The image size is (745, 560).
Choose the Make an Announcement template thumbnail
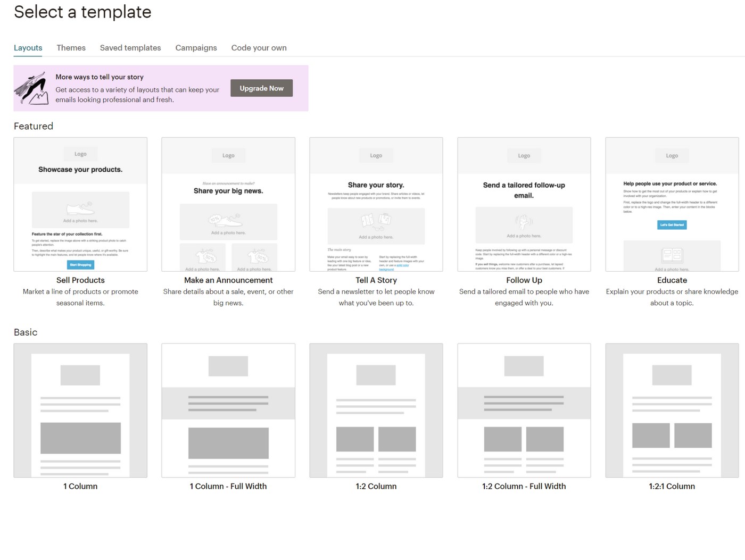pos(228,204)
